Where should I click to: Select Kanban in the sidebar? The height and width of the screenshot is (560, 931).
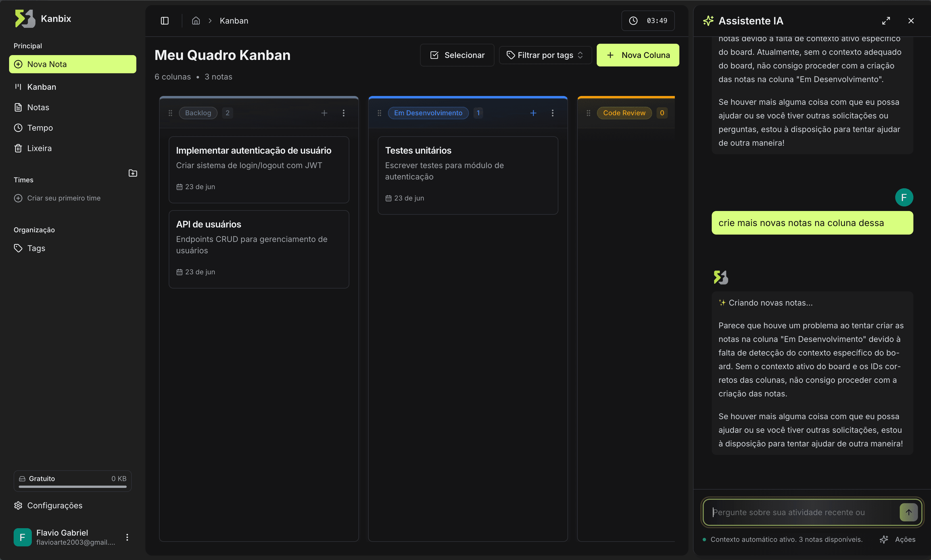coord(41,87)
